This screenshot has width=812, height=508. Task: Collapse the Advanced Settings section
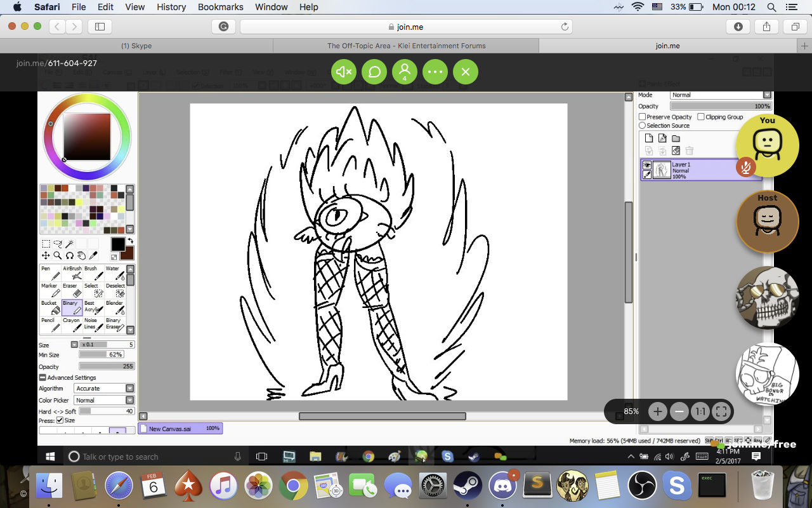click(x=43, y=378)
